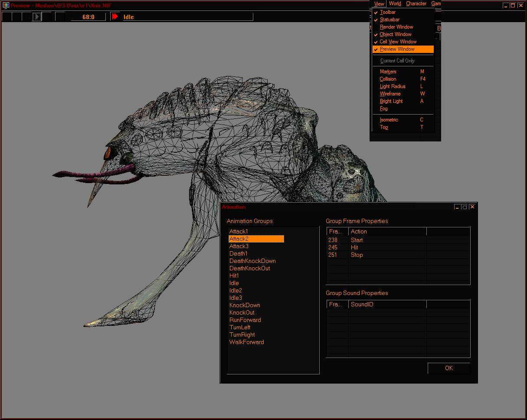
Task: Open the Character menu
Action: (416, 3)
